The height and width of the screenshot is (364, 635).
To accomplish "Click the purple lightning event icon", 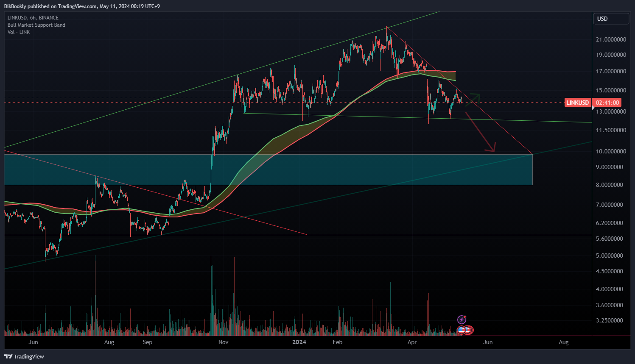I will 462,320.
